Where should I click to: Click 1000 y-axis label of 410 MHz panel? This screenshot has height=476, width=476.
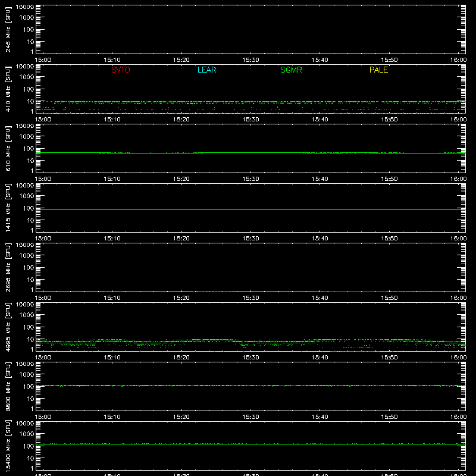(x=27, y=77)
